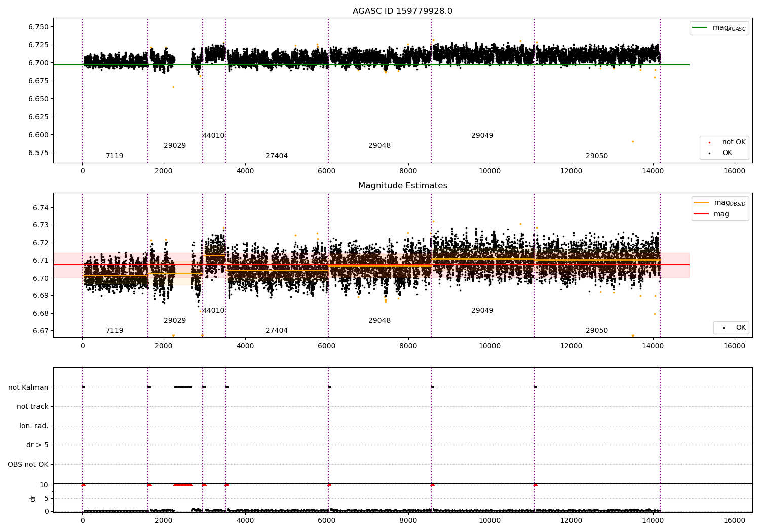Click the 6.68 y-axis tick label
Image resolution: width=760 pixels, height=532 pixels.
[41, 314]
